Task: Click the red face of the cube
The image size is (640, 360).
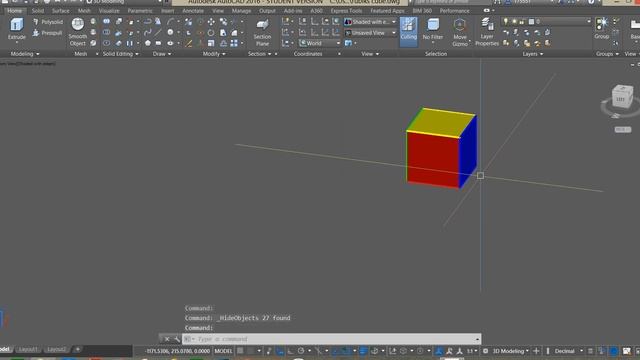Action: (x=433, y=160)
